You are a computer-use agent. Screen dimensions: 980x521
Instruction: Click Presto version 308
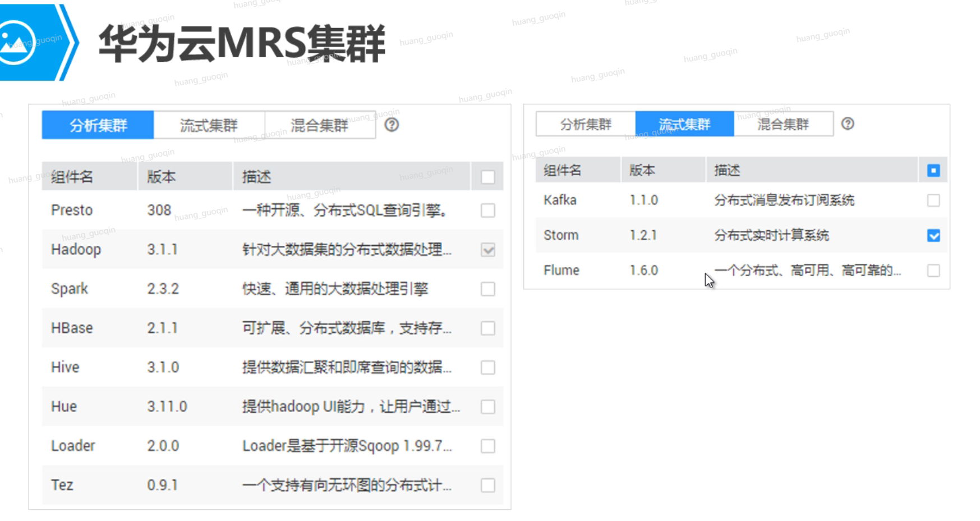pyautogui.click(x=159, y=210)
